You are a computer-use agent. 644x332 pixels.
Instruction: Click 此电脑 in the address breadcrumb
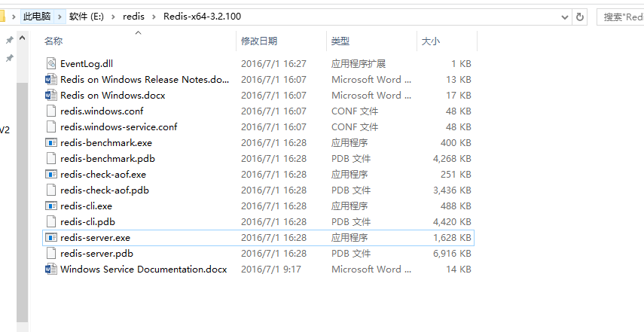coord(37,17)
